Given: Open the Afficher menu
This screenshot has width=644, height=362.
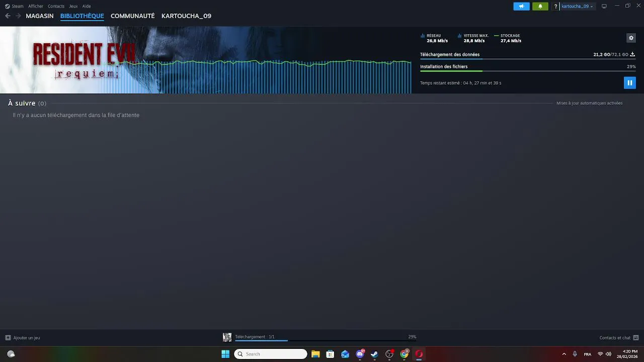Looking at the screenshot, I should click(36, 7).
